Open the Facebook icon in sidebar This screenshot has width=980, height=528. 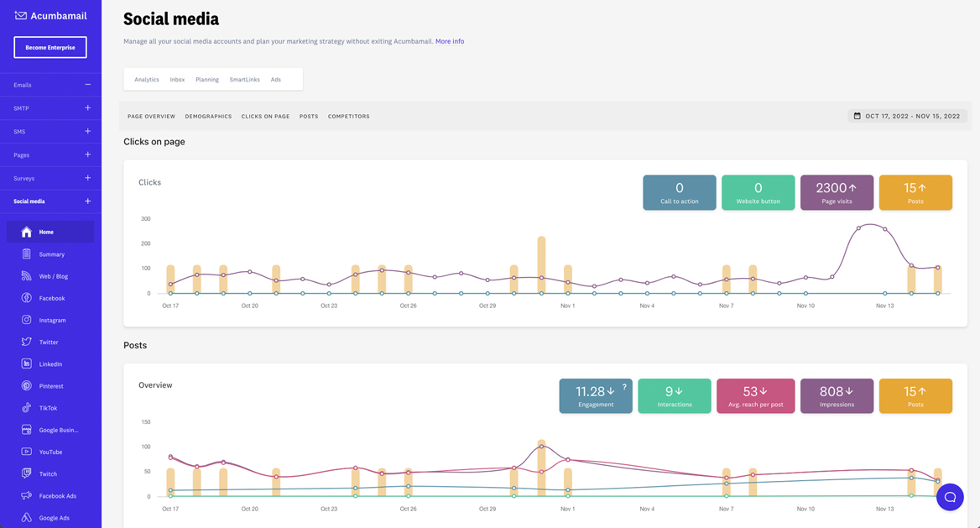click(27, 298)
